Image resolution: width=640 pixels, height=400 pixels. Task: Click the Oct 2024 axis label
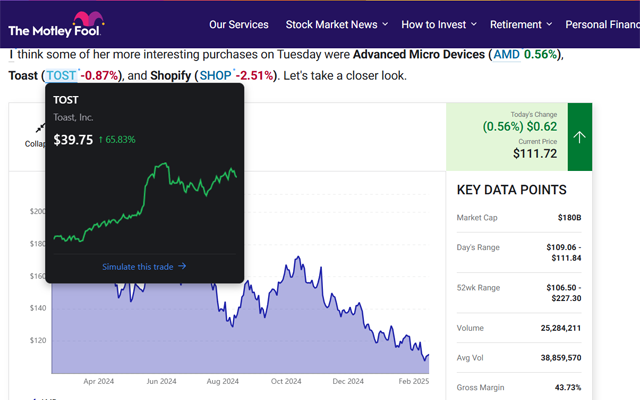click(x=286, y=381)
